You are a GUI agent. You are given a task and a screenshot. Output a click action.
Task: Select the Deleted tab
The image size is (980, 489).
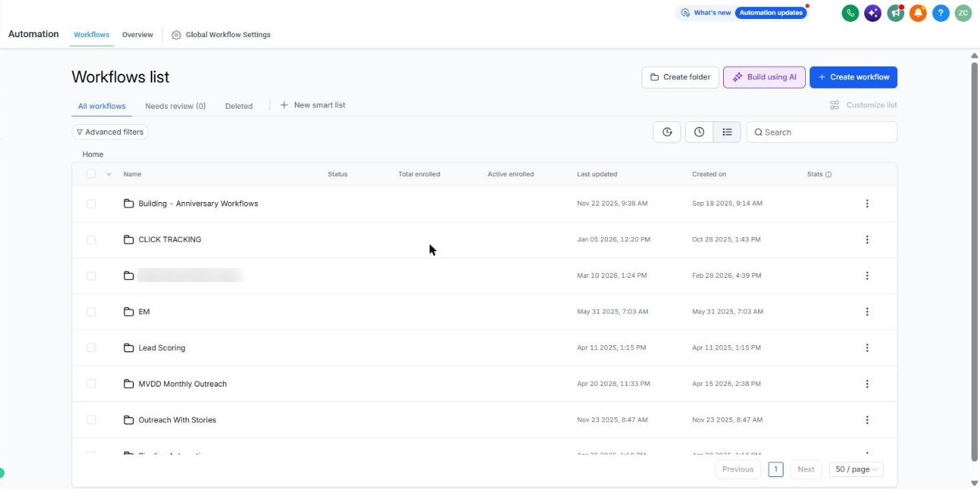[x=239, y=106]
